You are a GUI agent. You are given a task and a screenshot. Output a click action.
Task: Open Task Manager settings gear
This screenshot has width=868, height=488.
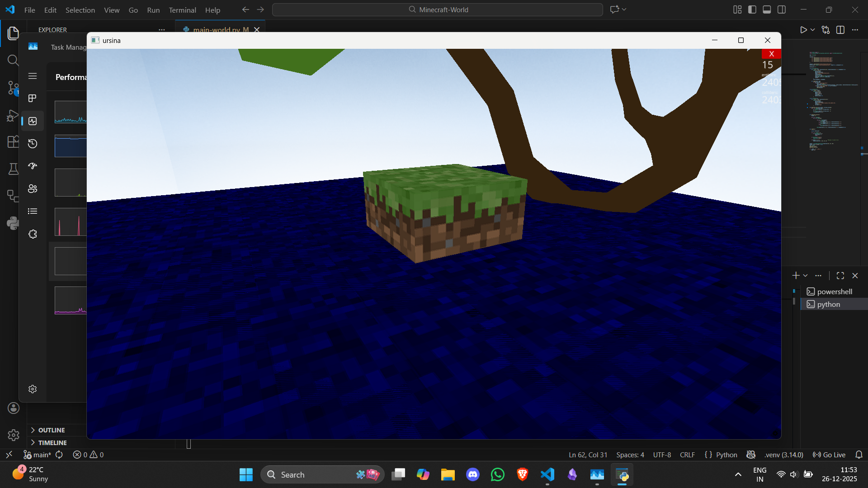click(x=32, y=389)
